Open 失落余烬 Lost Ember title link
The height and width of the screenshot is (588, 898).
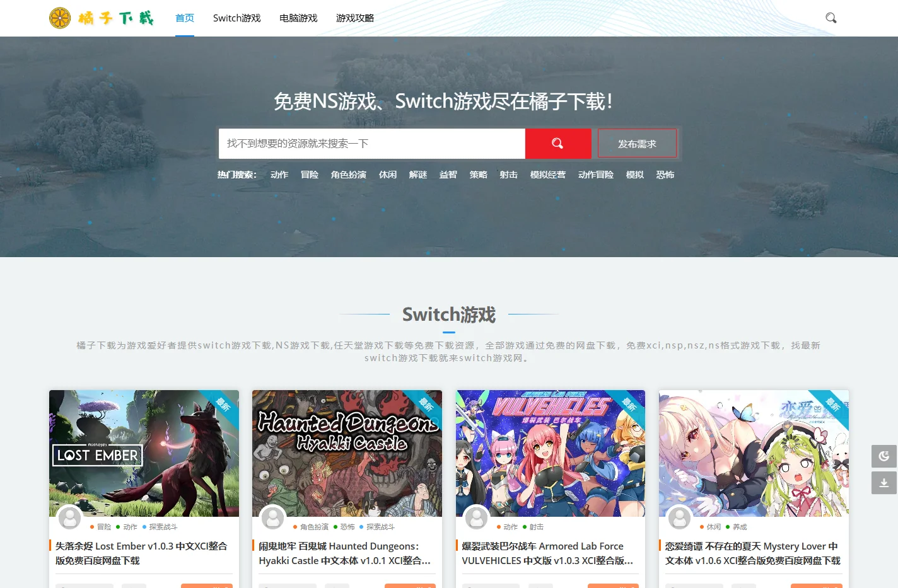141,553
